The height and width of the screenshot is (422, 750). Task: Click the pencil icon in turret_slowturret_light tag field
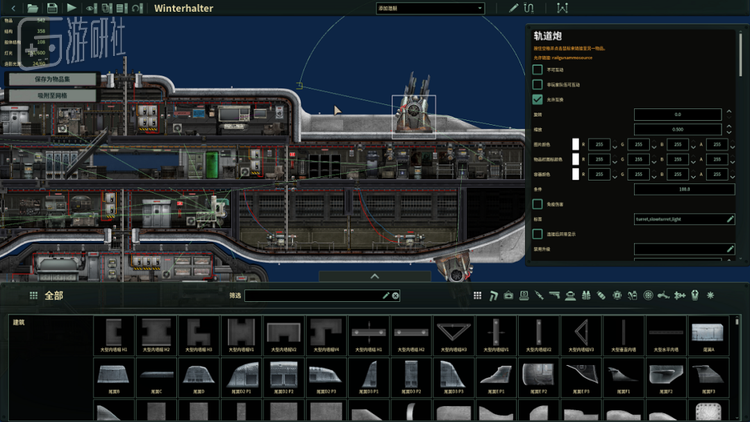(730, 218)
